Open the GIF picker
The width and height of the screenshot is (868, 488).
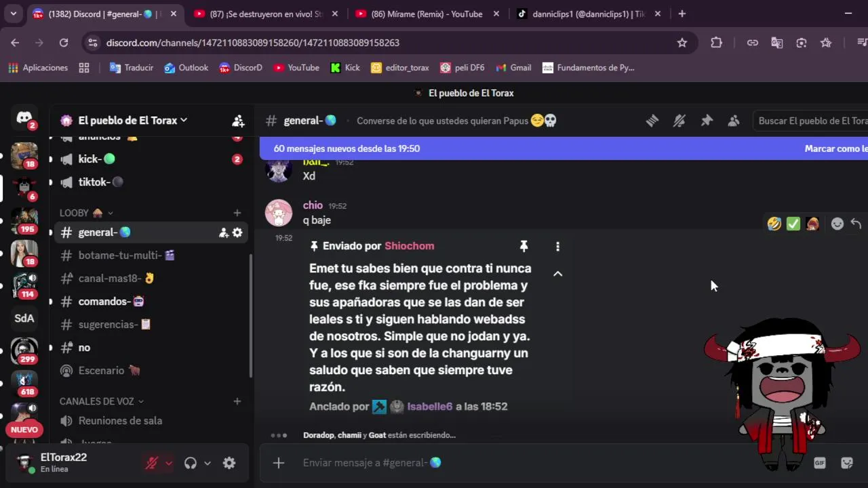tap(820, 463)
